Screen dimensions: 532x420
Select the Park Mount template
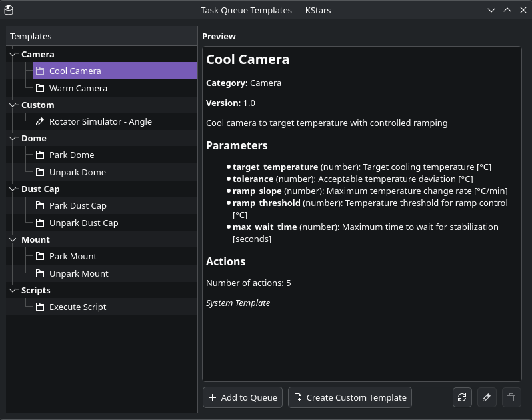pos(73,256)
